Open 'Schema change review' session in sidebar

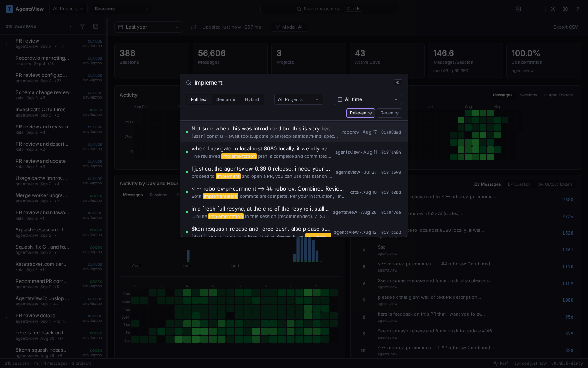pyautogui.click(x=53, y=95)
